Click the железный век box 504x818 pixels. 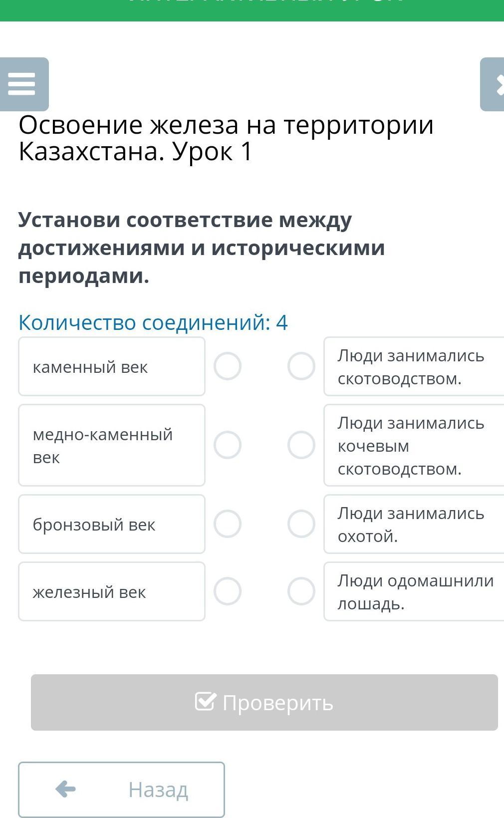point(112,591)
